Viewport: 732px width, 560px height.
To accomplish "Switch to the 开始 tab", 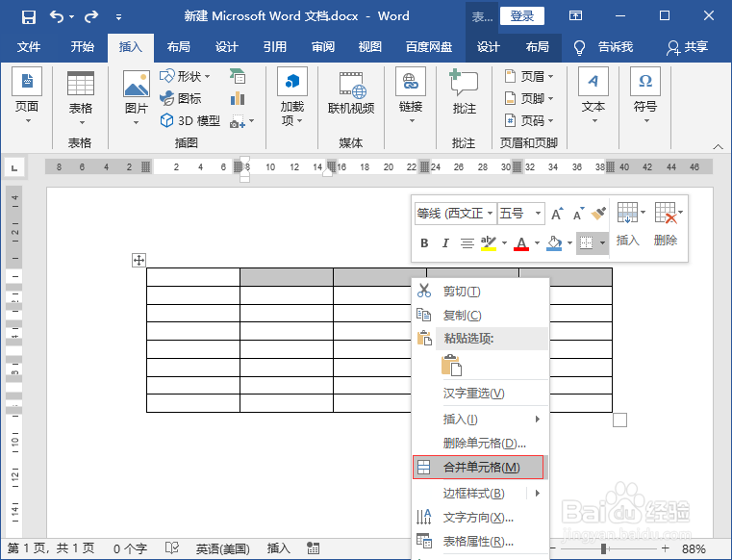I will pos(82,47).
